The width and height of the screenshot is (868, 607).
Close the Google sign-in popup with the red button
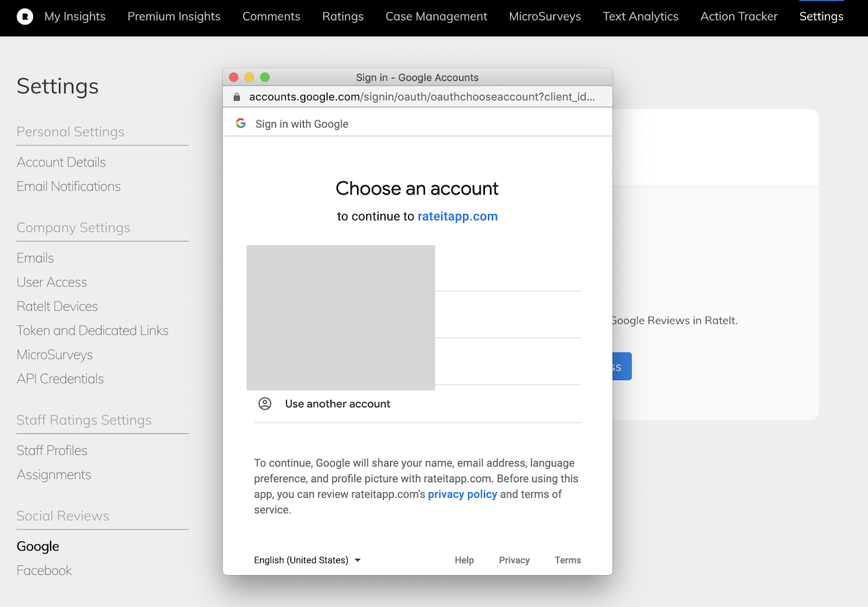(x=234, y=78)
